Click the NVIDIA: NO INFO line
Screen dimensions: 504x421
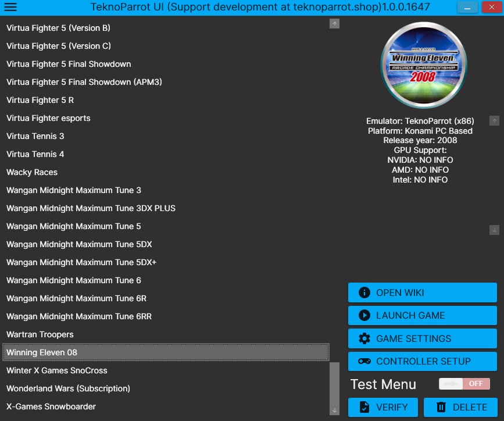click(420, 160)
